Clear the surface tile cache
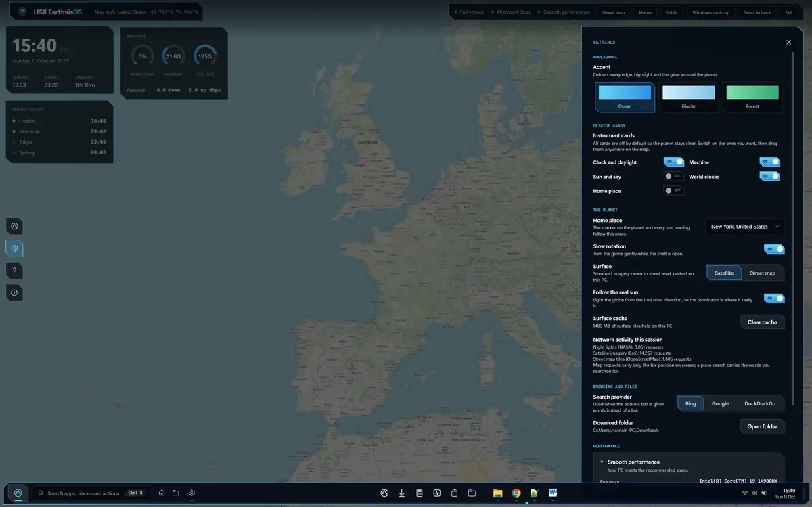 (x=763, y=322)
